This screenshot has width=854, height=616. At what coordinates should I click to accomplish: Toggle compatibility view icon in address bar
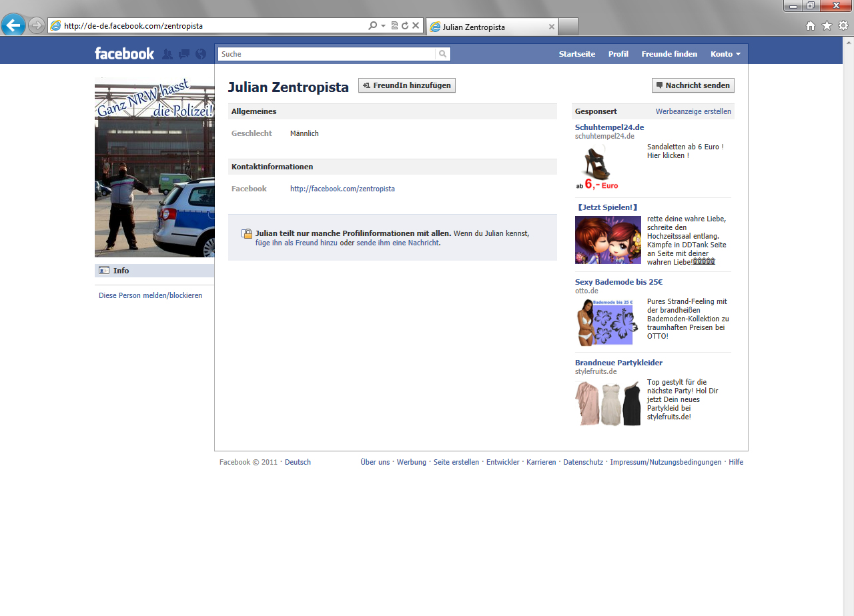coord(394,26)
